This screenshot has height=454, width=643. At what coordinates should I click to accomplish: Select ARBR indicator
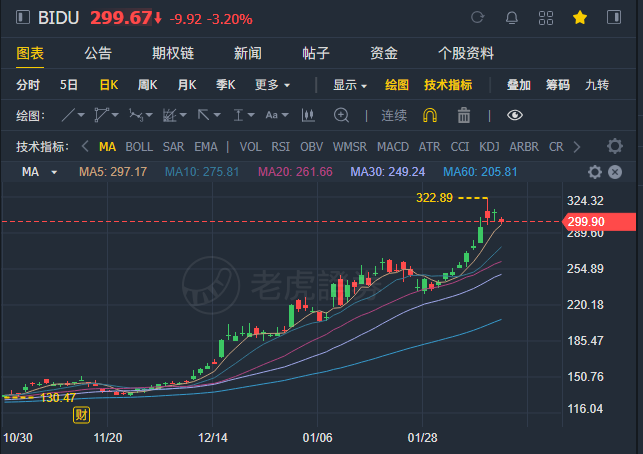524,146
